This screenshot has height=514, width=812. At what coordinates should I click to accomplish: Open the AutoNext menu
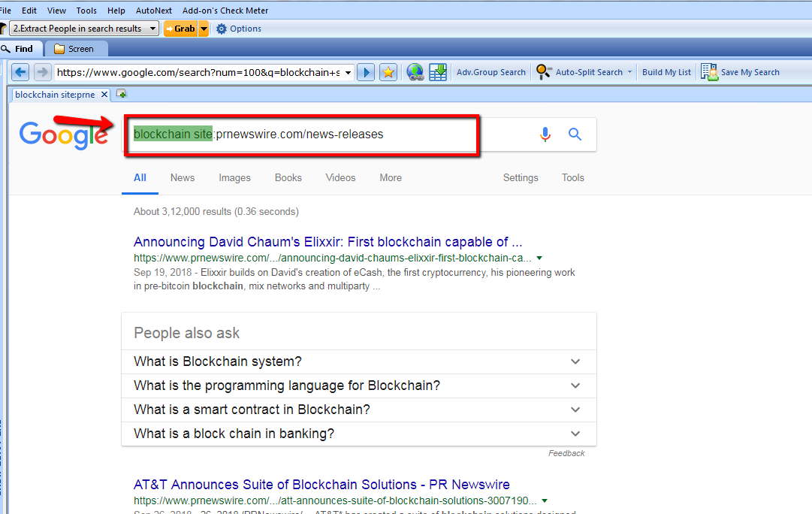154,11
